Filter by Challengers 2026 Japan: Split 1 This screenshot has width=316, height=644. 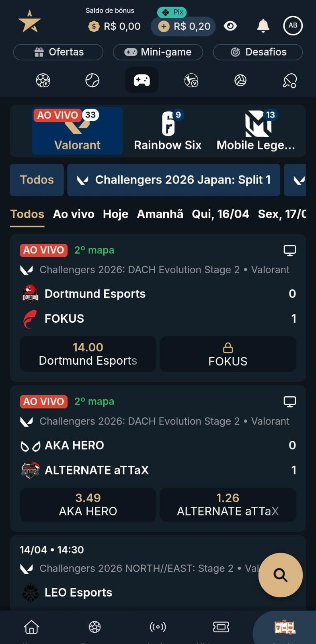[174, 180]
